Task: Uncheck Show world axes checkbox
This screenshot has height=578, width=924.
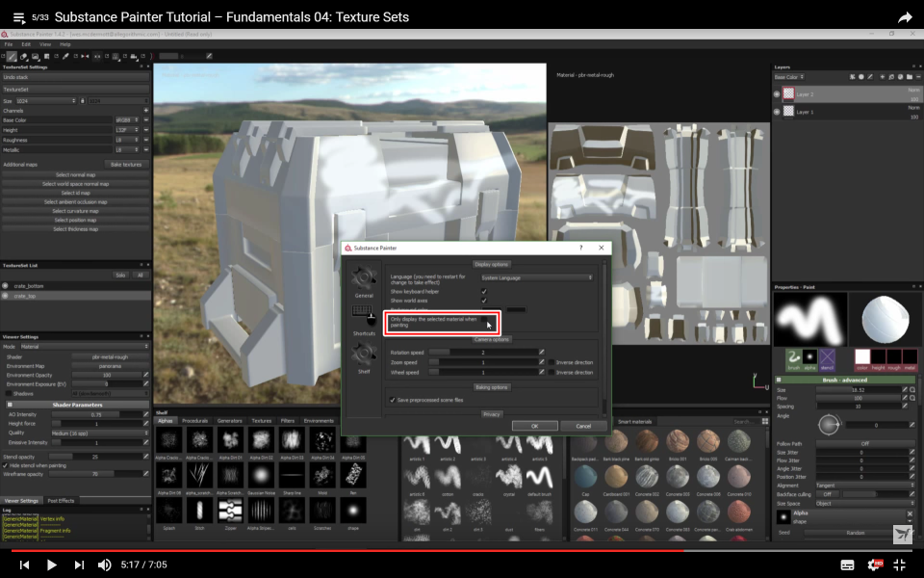Action: (484, 301)
